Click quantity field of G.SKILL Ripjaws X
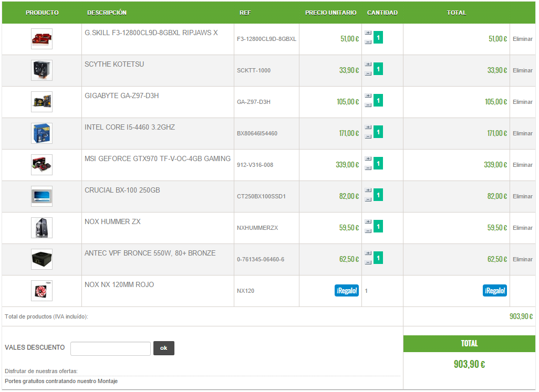The height and width of the screenshot is (392, 539). [x=378, y=37]
